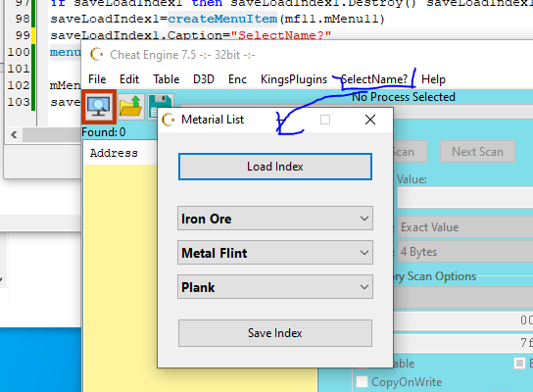Open the D3D menu
The width and height of the screenshot is (533, 392).
tap(204, 79)
